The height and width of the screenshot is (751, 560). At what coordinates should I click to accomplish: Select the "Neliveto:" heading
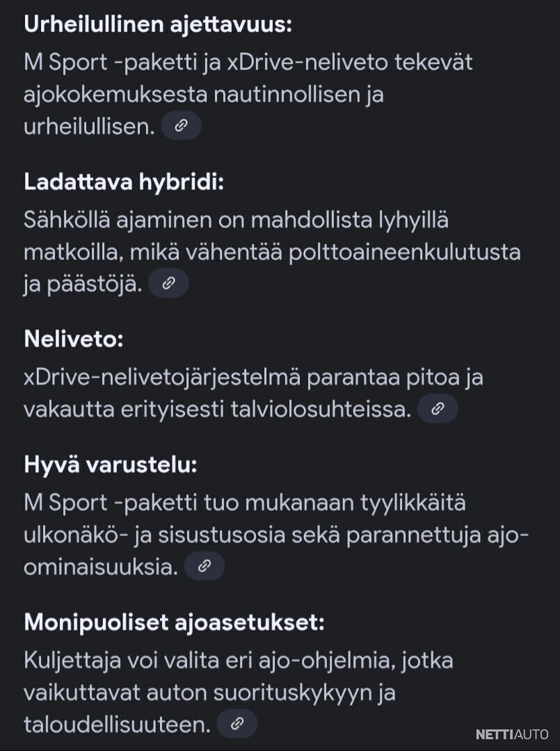click(x=74, y=339)
